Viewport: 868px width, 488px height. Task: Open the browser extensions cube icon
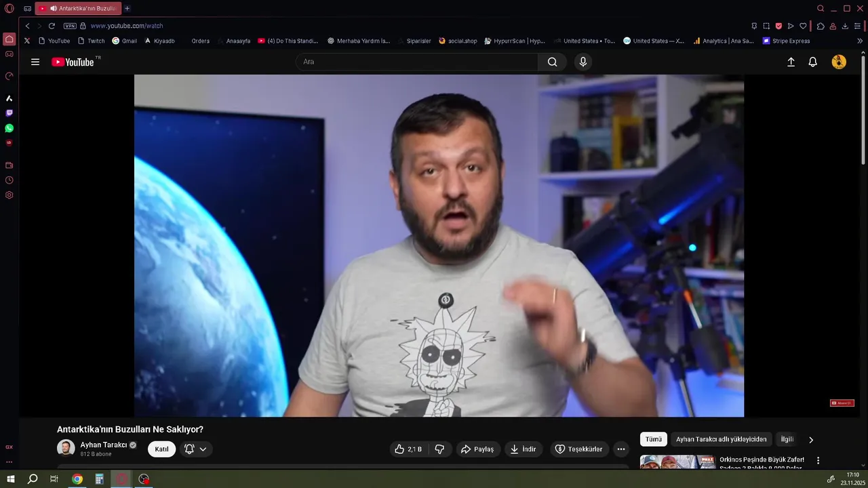pos(821,26)
